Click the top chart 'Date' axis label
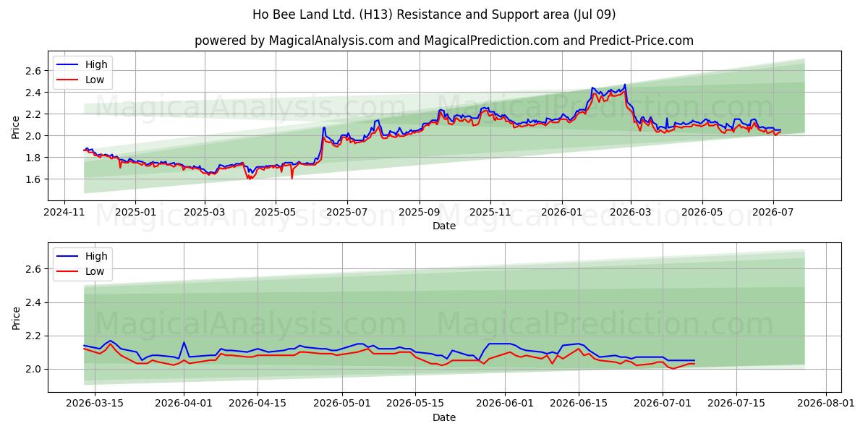This screenshot has width=868, height=434. [x=444, y=226]
